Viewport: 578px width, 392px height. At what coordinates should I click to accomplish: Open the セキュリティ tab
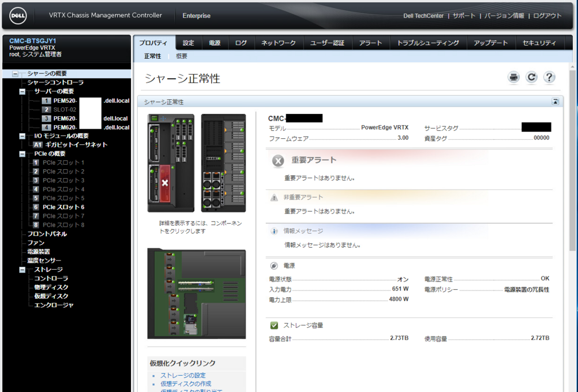pos(539,43)
